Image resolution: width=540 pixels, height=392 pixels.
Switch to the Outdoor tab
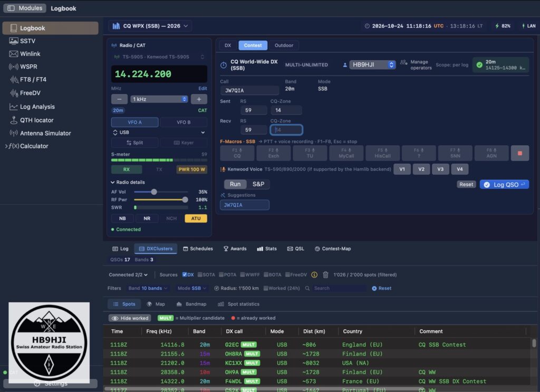[x=284, y=45]
